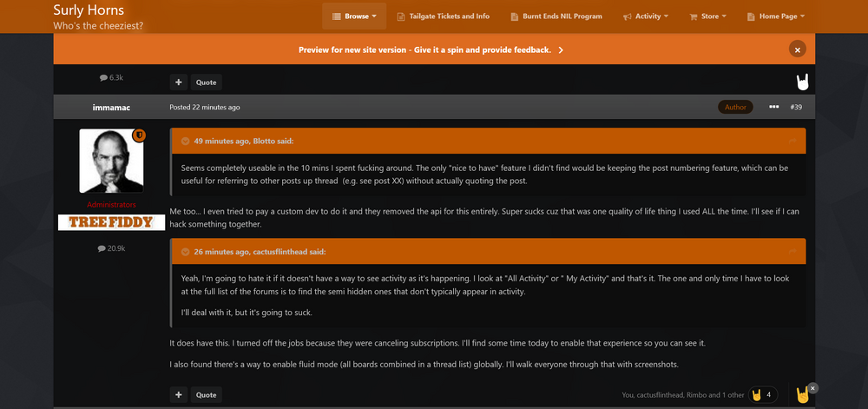Toggle multiquote plus button on the upper post
This screenshot has height=409, width=868.
tap(179, 82)
